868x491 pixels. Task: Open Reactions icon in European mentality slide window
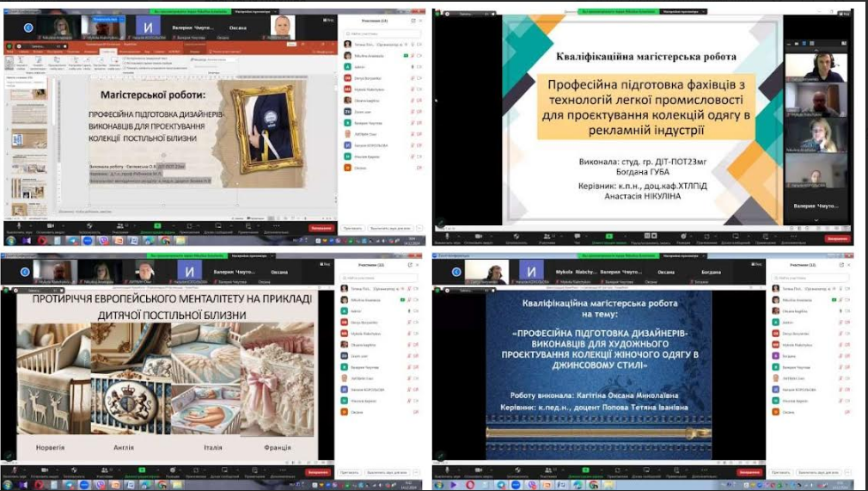point(172,470)
